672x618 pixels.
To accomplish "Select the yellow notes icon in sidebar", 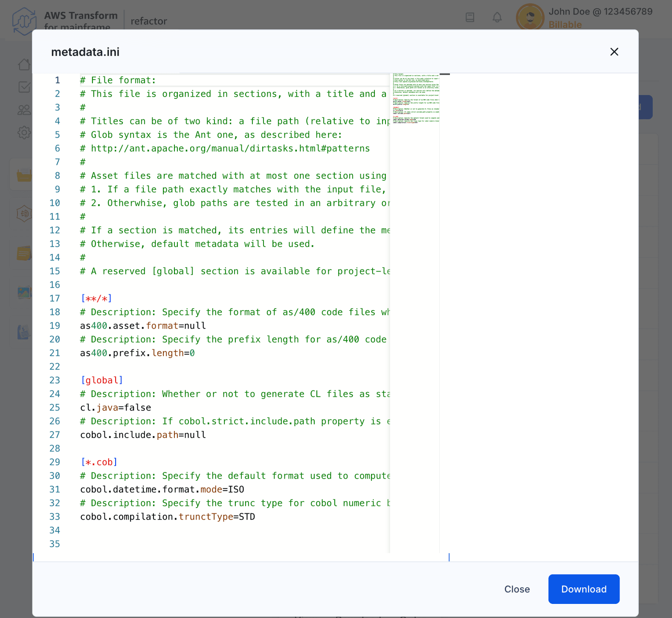I will [x=24, y=254].
